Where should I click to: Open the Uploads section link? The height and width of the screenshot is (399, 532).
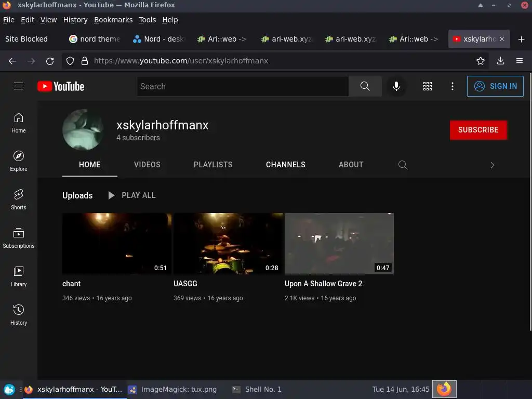point(77,195)
